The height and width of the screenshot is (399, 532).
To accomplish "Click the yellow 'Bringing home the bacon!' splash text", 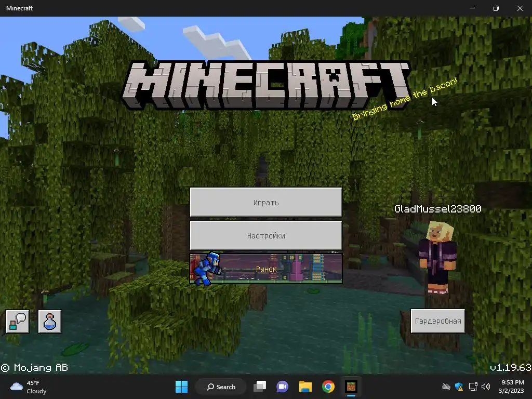I will (x=405, y=99).
